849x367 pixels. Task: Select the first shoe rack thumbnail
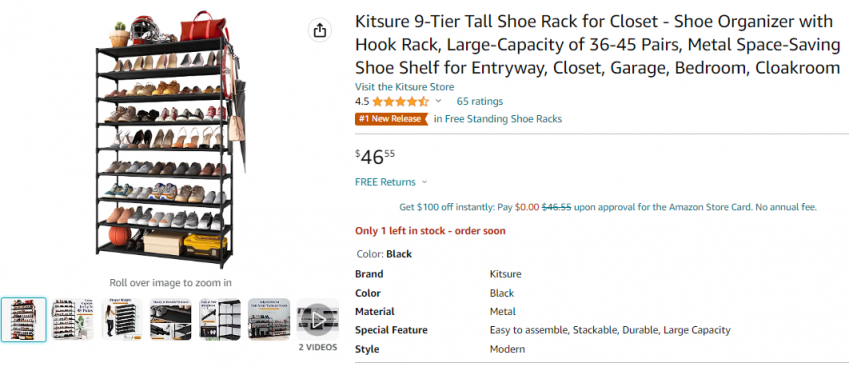point(23,320)
